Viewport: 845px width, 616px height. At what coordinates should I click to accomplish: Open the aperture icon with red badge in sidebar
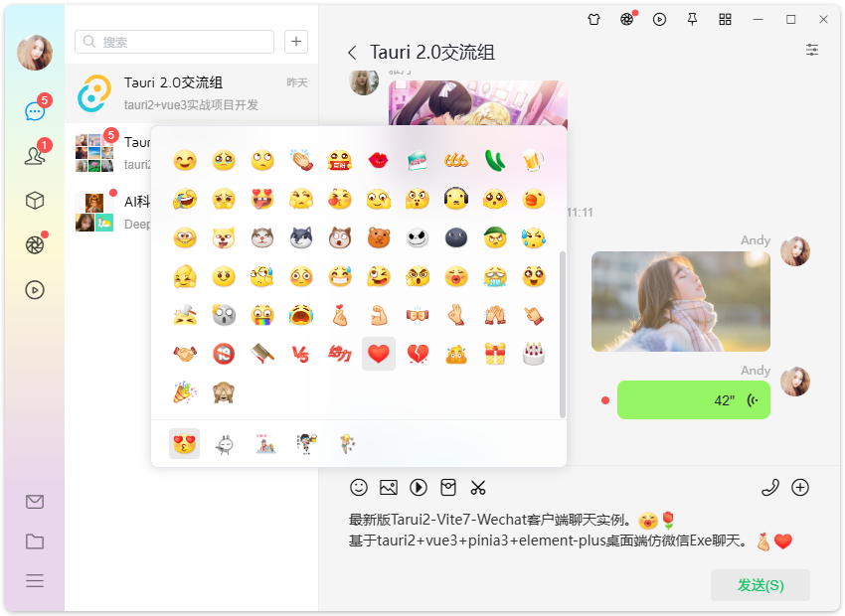tap(35, 243)
